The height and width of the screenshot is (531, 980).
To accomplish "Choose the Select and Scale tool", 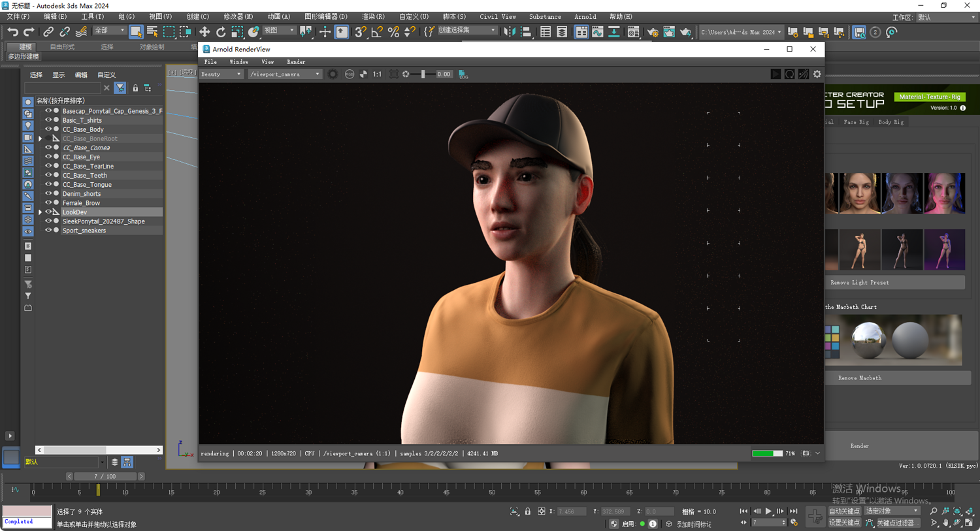I will (x=237, y=31).
